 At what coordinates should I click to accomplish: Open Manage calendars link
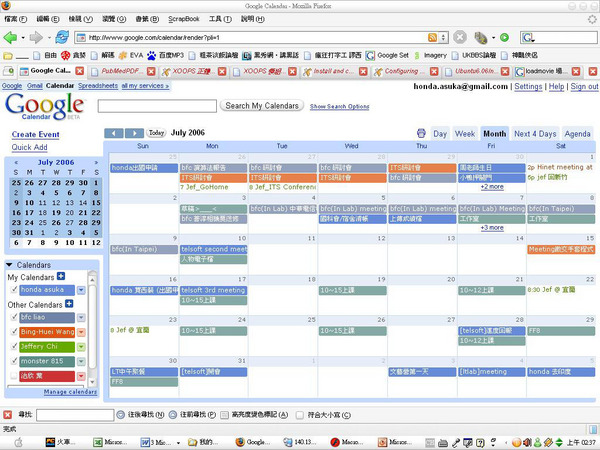(70, 392)
